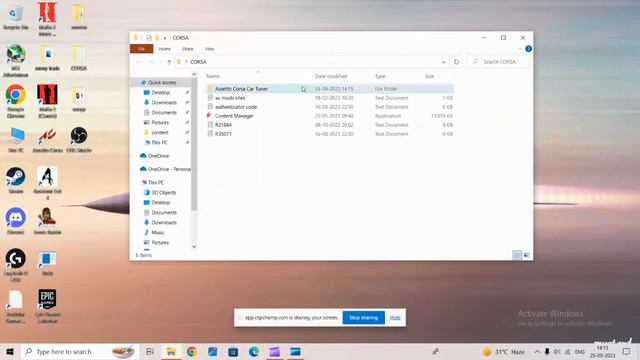Click the taskbar clock and date
The height and width of the screenshot is (360, 640).
602,352
